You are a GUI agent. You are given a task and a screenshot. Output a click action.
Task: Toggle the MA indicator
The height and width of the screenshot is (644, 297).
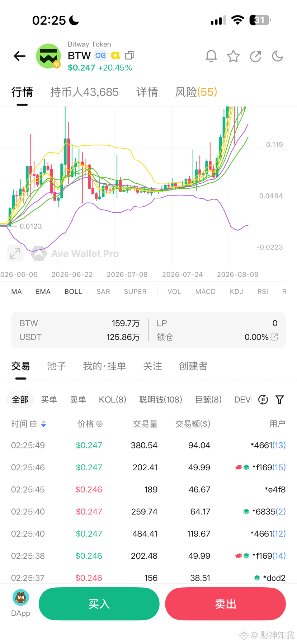16,291
